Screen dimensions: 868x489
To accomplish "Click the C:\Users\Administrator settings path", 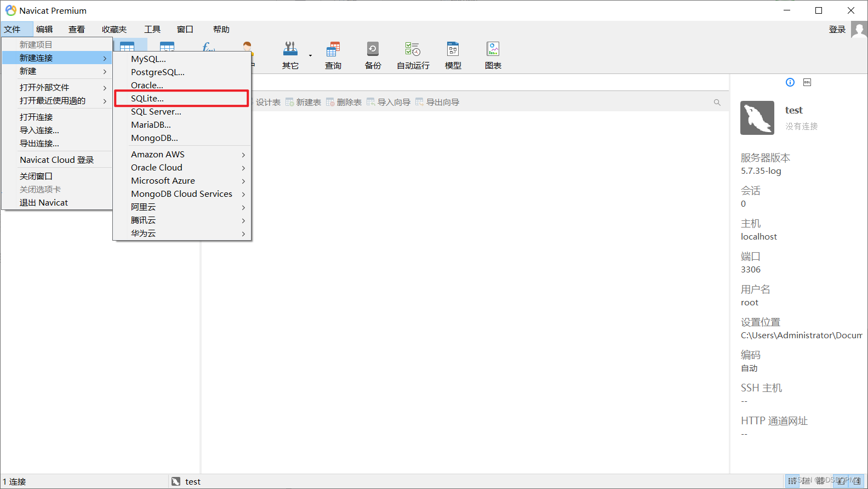I will coord(802,336).
